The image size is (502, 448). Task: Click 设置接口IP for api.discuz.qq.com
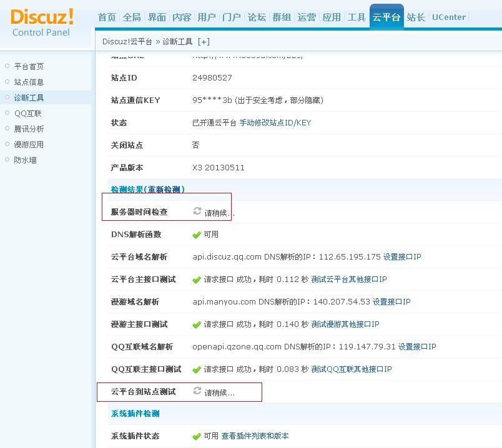(402, 256)
